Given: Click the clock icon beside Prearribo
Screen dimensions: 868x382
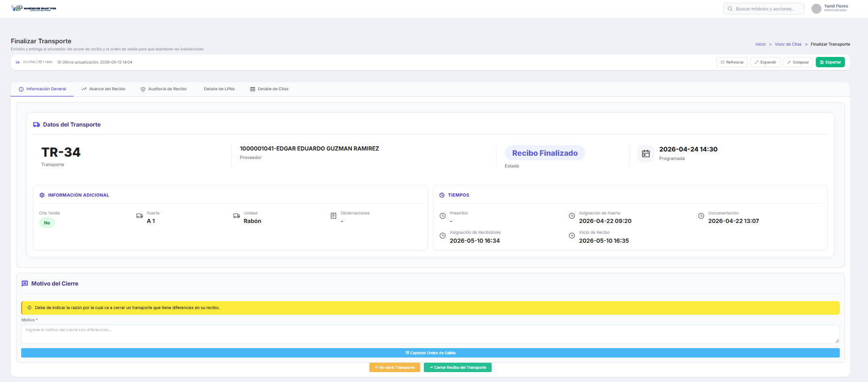Looking at the screenshot, I should point(443,216).
